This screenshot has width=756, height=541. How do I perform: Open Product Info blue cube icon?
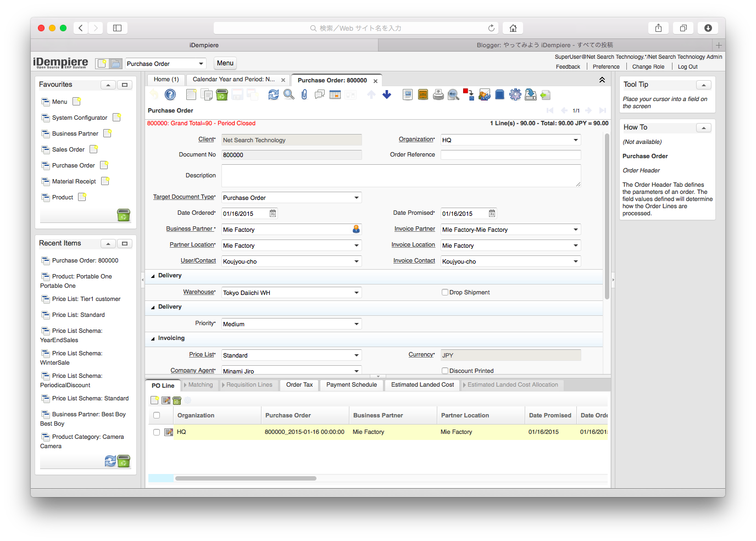pyautogui.click(x=499, y=94)
